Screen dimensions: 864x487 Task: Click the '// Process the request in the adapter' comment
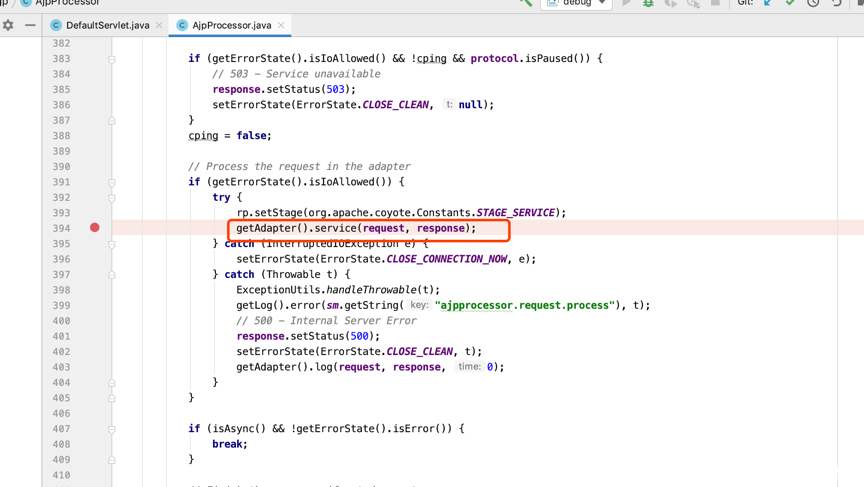[299, 166]
